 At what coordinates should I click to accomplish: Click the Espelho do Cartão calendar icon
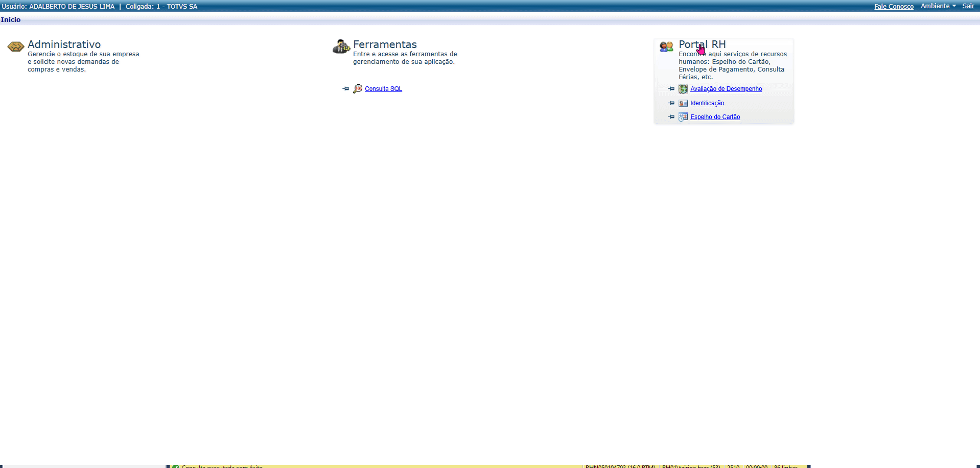click(x=683, y=117)
